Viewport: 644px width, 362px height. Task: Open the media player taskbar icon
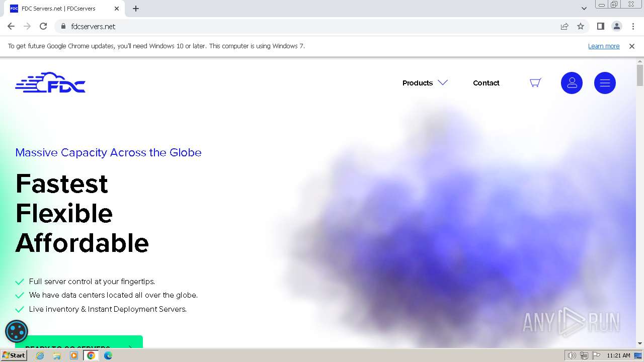[74, 355]
